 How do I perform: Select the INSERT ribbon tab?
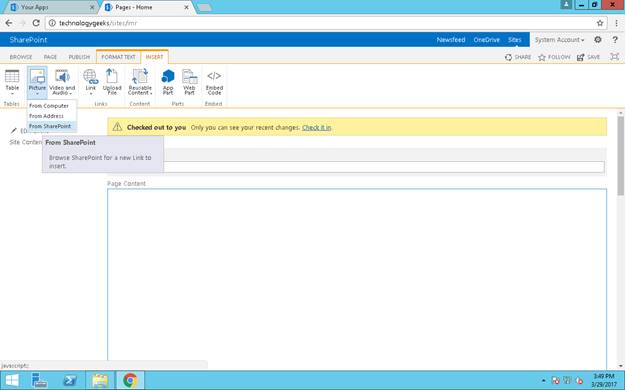coord(154,57)
